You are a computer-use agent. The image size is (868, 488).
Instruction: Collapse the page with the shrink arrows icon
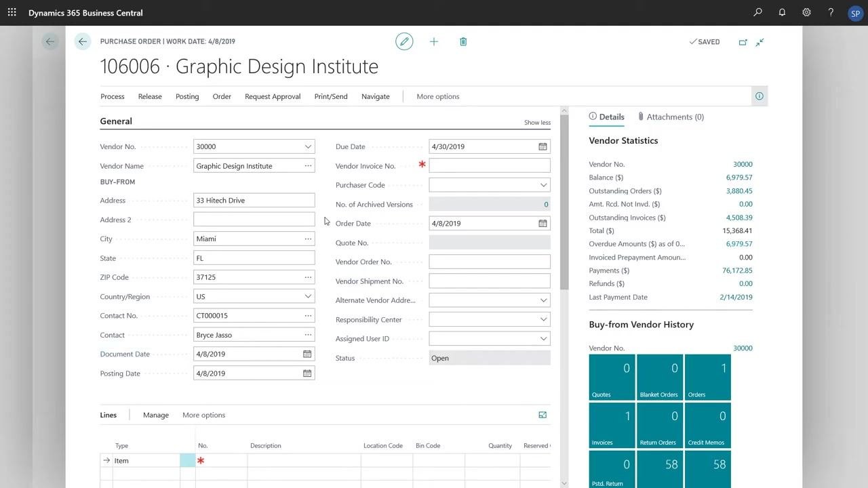(760, 42)
